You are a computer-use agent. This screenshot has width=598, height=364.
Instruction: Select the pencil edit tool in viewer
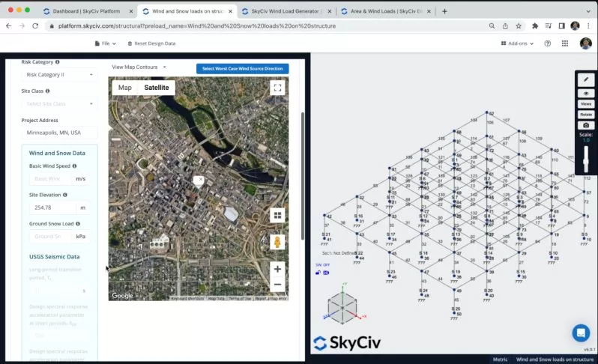[586, 79]
